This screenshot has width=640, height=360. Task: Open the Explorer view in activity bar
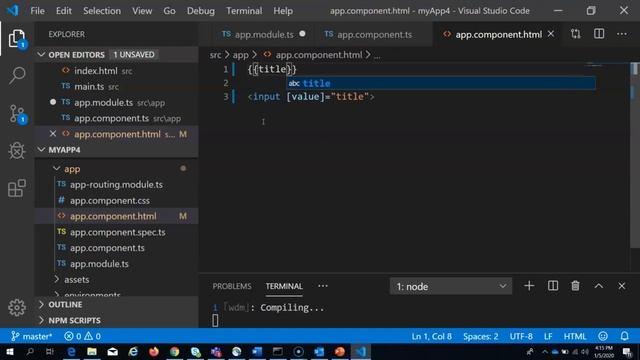pos(17,38)
